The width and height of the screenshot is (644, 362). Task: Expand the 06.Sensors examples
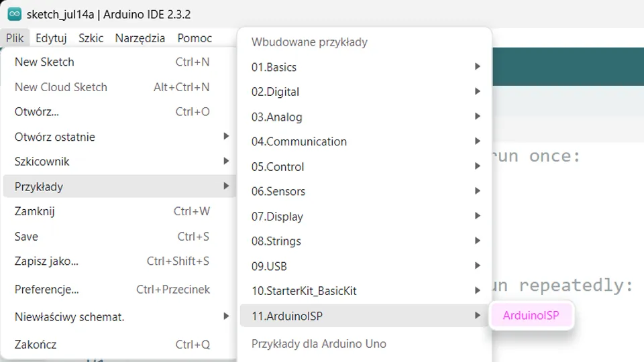click(x=278, y=191)
